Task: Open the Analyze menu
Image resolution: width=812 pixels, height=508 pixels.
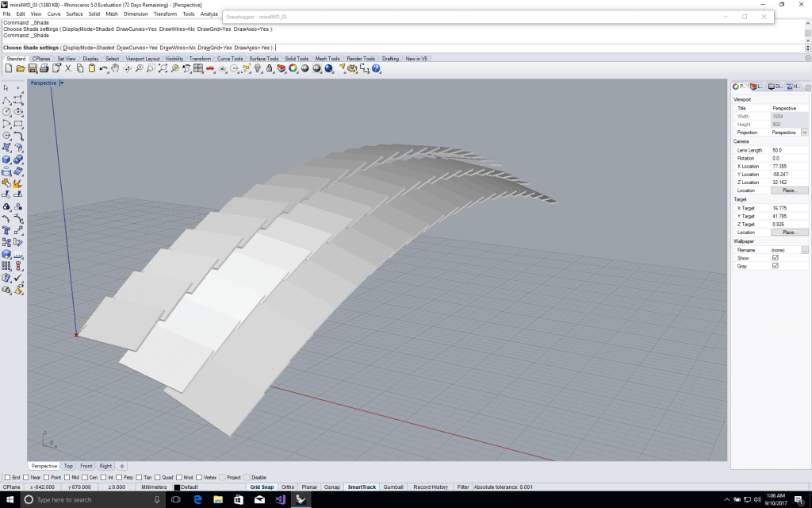Action: tap(209, 14)
